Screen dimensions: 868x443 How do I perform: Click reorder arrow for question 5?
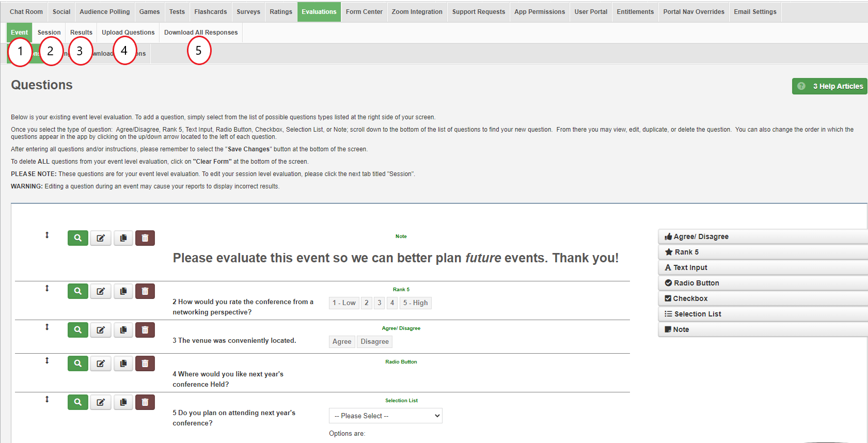tap(47, 399)
